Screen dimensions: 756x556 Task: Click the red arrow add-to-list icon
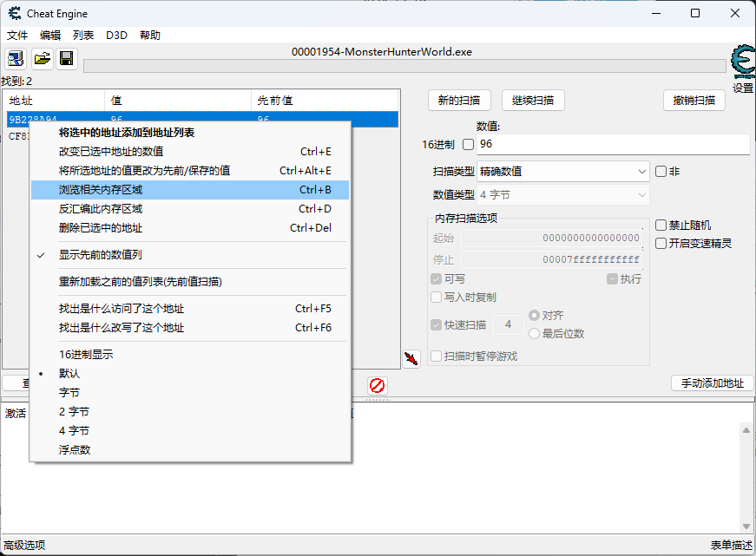tap(411, 358)
